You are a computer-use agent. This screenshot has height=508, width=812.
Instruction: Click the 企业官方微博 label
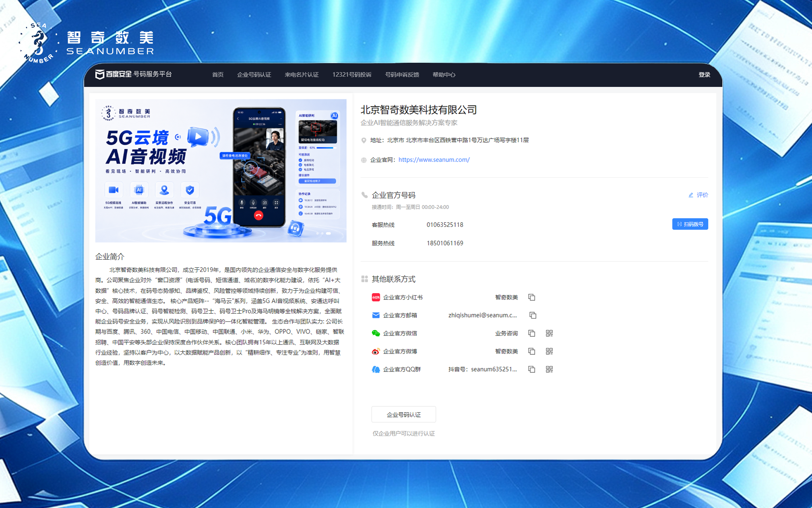[x=400, y=352]
